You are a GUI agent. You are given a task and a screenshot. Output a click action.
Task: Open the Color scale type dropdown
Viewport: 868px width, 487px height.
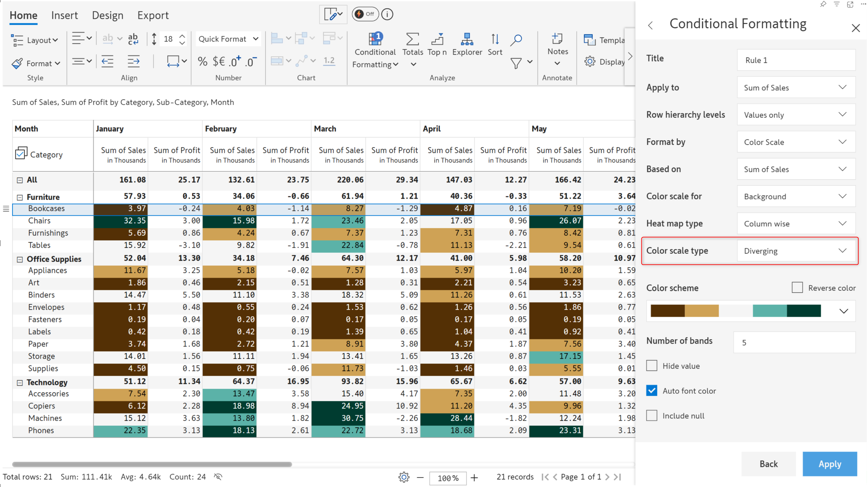point(796,251)
